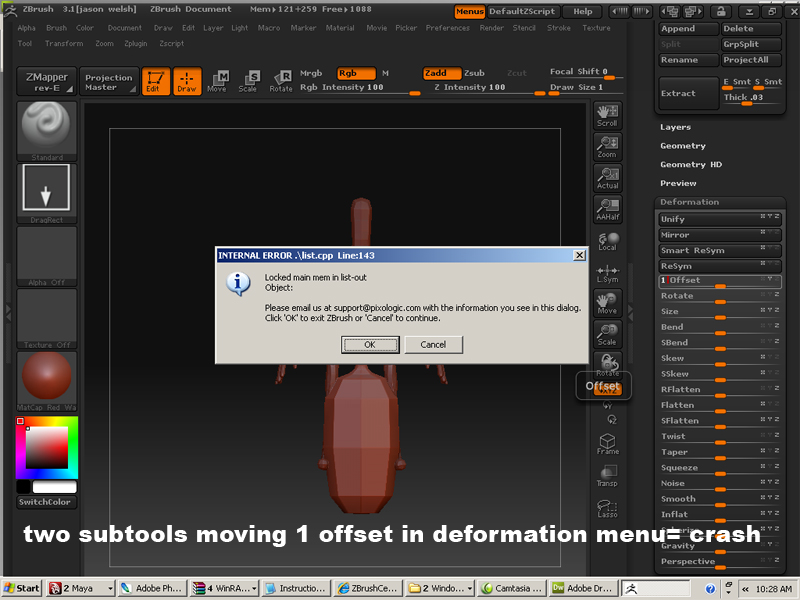This screenshot has height=600, width=800.
Task: Toggle the Menus button
Action: [469, 11]
